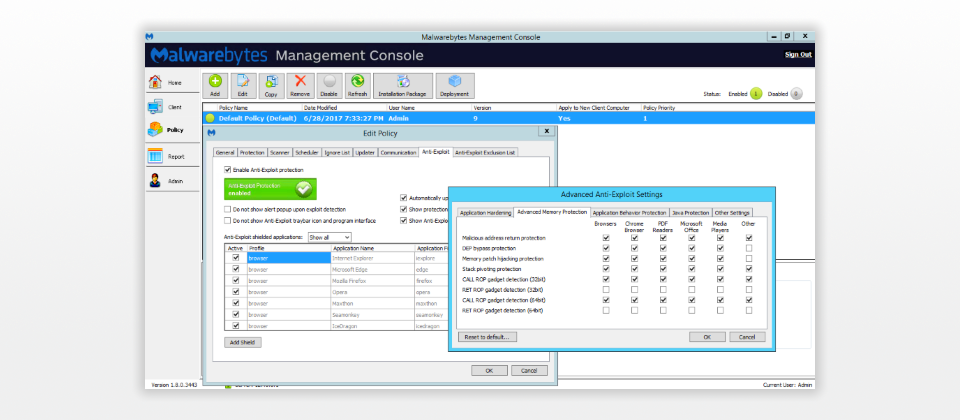The image size is (960, 420).
Task: Select the Default Policy (Default) row
Action: coord(509,118)
